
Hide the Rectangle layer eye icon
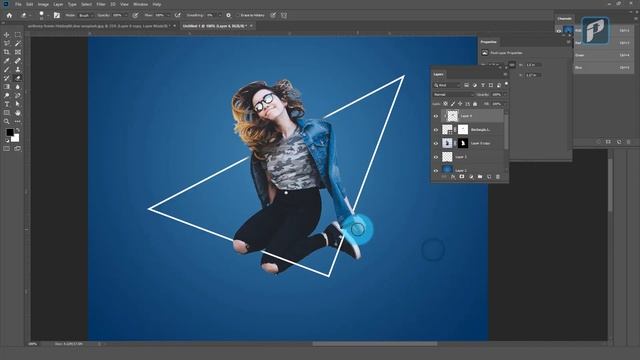point(436,130)
